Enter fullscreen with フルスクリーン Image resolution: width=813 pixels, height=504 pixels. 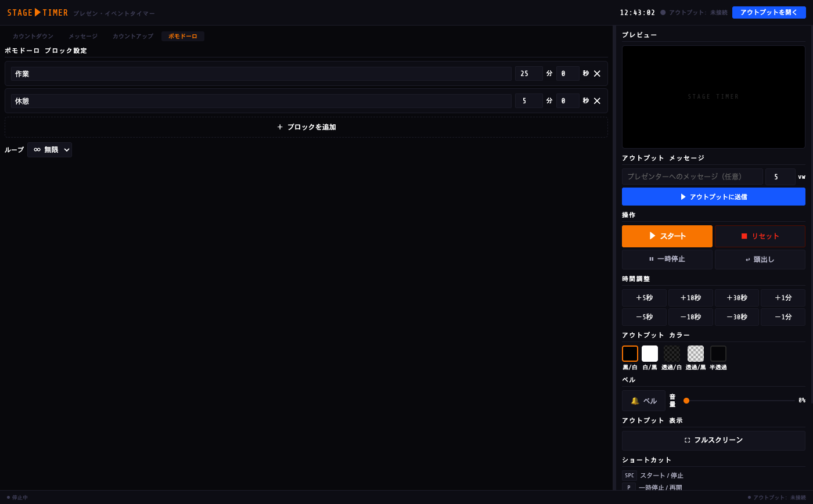pos(714,441)
